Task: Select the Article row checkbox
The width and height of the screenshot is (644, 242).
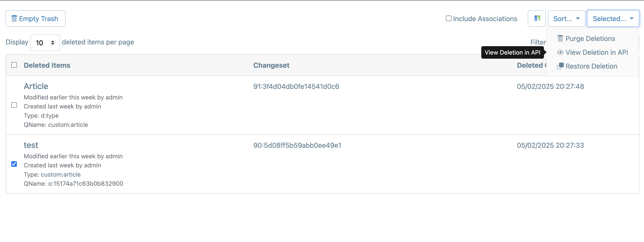Action: (14, 105)
